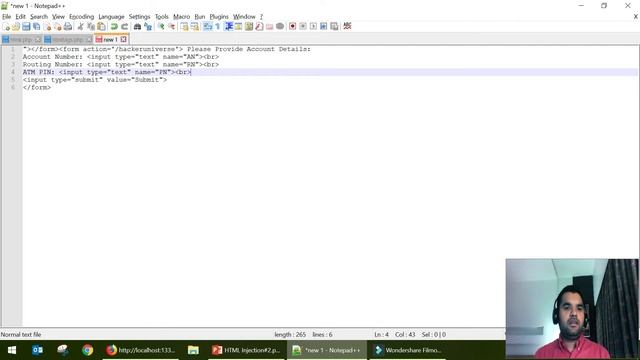Screen dimensions: 640x360
Task: Click 'Normal text file' in status bar
Action: [x=21, y=335]
